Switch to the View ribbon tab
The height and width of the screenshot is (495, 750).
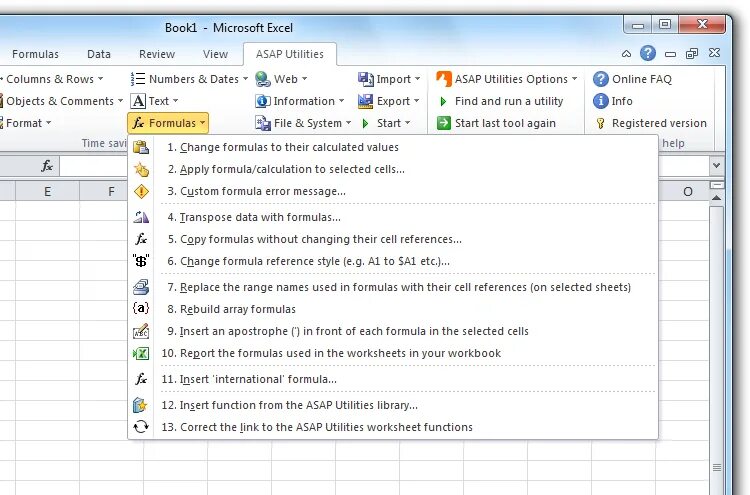[215, 54]
